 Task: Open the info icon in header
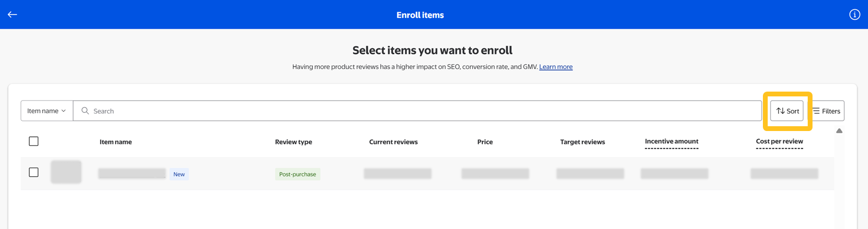(854, 14)
